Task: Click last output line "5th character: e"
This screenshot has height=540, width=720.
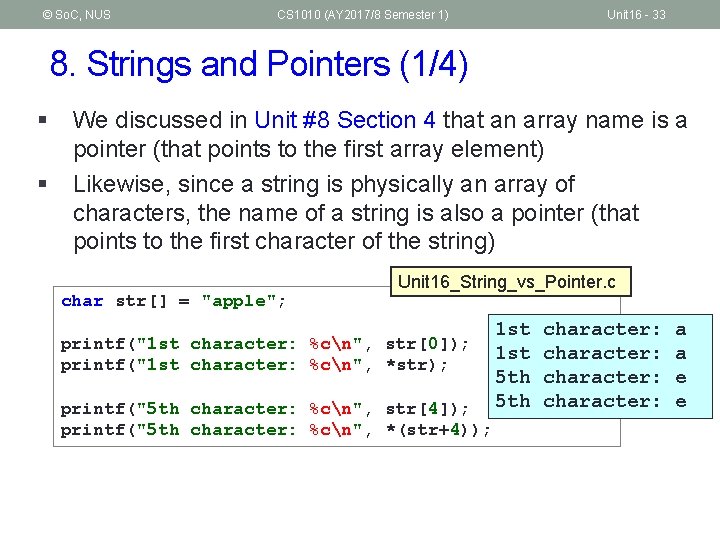Action: tap(591, 401)
